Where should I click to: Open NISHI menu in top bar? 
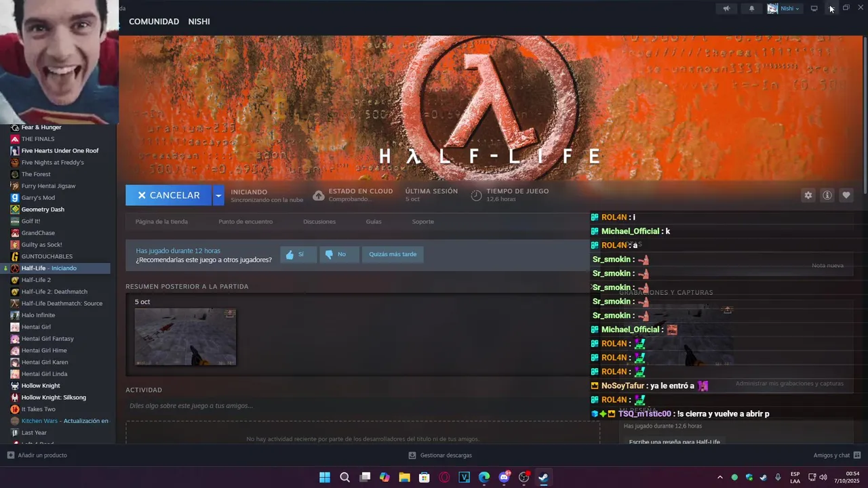(x=199, y=22)
